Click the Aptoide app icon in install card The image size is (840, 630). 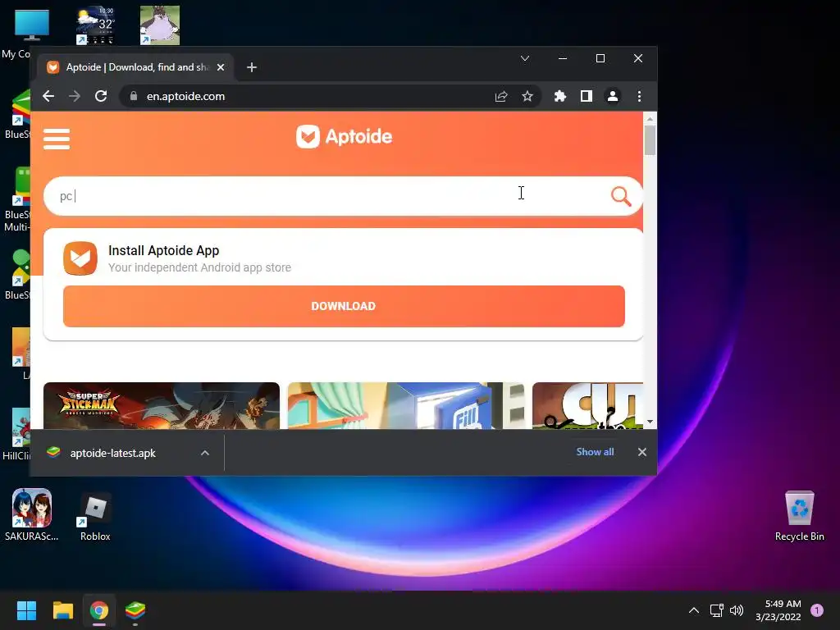click(80, 258)
